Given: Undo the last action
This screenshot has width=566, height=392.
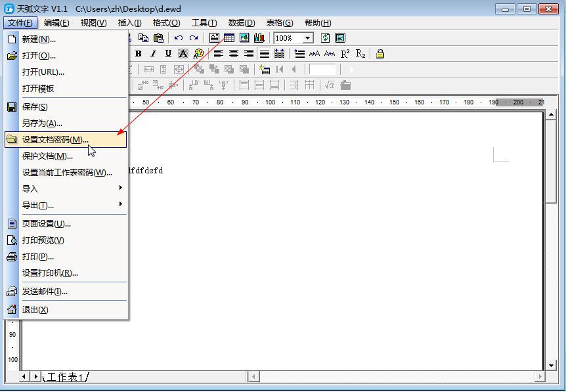Looking at the screenshot, I should [x=179, y=38].
